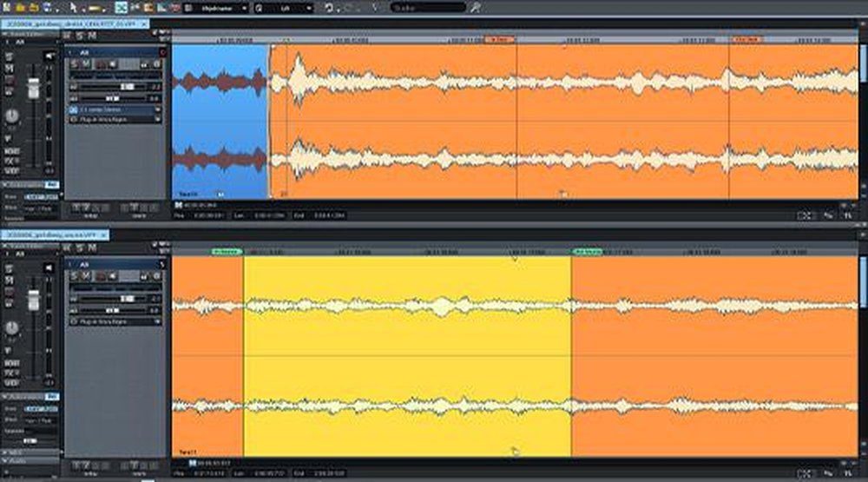Click the first green marker on the lower timeline
The image size is (868, 482).
pos(227,252)
